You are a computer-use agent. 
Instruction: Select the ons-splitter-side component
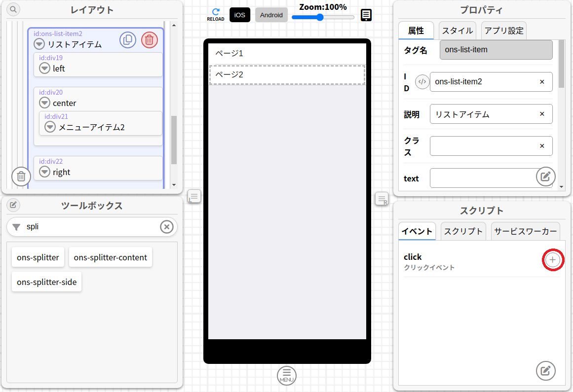(x=46, y=282)
